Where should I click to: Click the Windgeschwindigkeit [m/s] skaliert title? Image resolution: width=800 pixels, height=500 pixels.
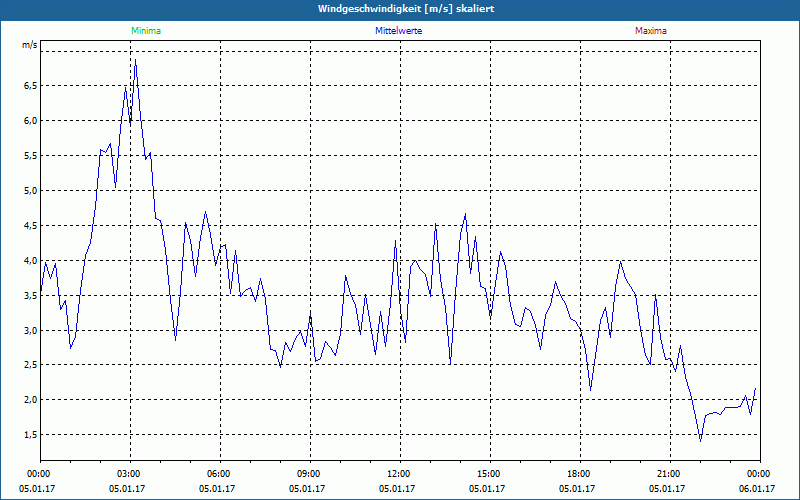coord(406,9)
